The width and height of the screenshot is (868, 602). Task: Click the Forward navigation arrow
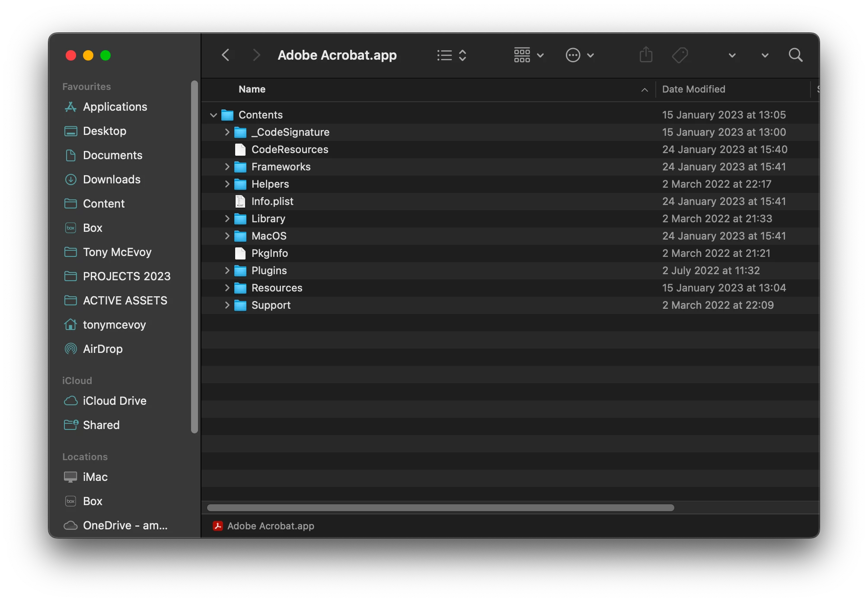click(256, 55)
